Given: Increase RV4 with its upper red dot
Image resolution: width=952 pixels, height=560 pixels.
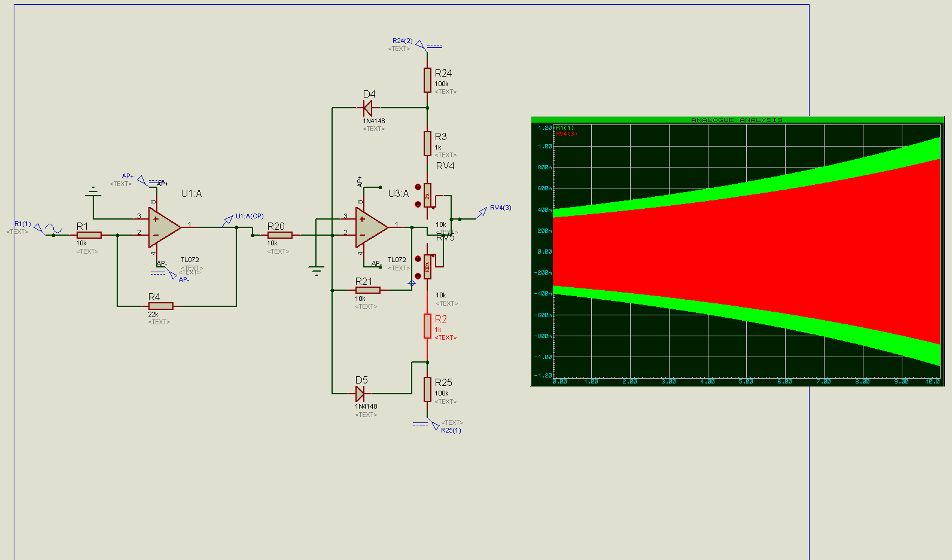Looking at the screenshot, I should tap(418, 187).
